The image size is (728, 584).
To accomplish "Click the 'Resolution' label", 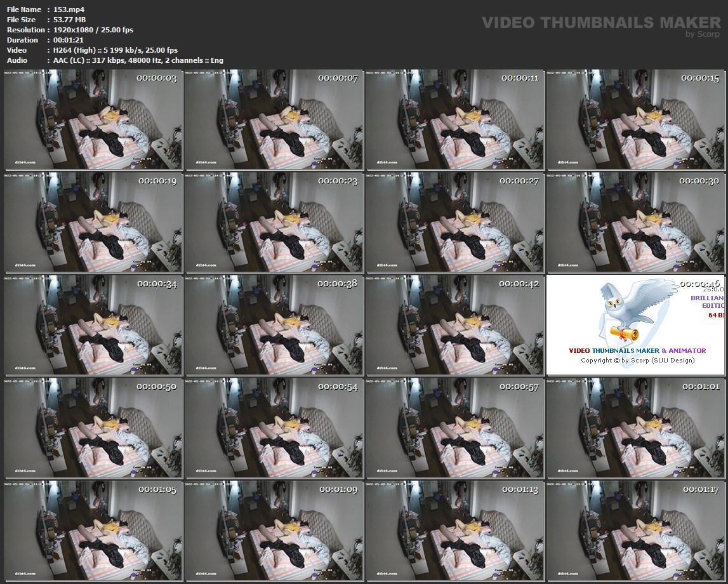I will tap(26, 30).
